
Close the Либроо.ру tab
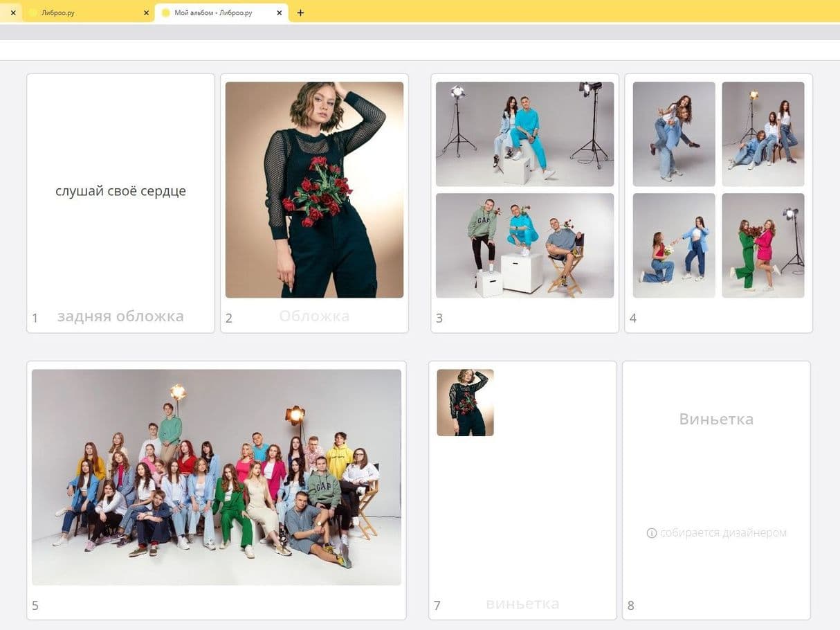[x=145, y=13]
